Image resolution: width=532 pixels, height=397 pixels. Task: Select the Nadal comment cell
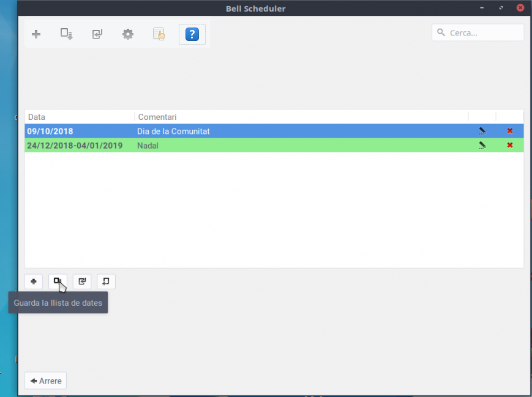(x=148, y=146)
